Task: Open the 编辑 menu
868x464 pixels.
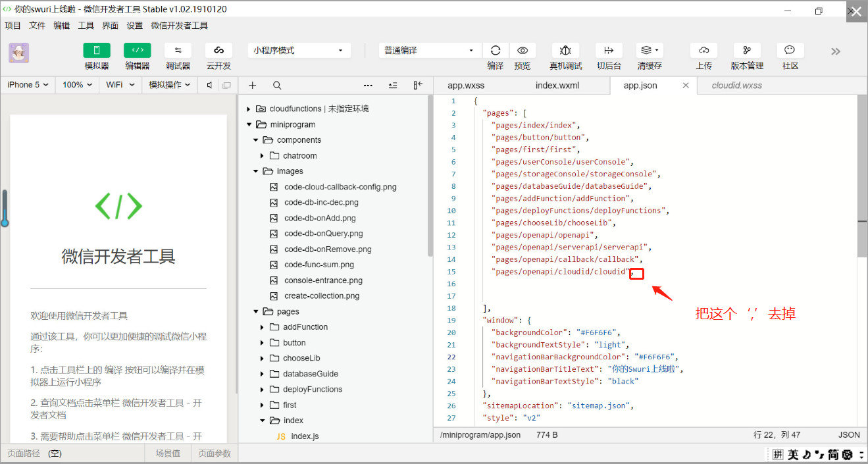Action: click(x=62, y=26)
